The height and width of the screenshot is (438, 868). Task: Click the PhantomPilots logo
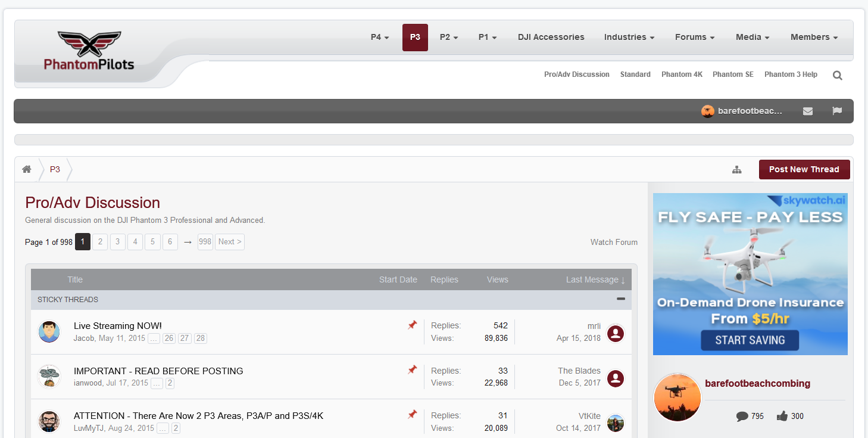click(89, 51)
